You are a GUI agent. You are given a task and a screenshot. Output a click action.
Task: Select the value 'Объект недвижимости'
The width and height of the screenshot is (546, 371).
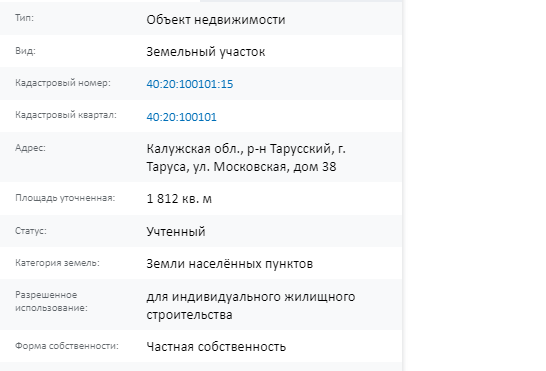tap(216, 20)
